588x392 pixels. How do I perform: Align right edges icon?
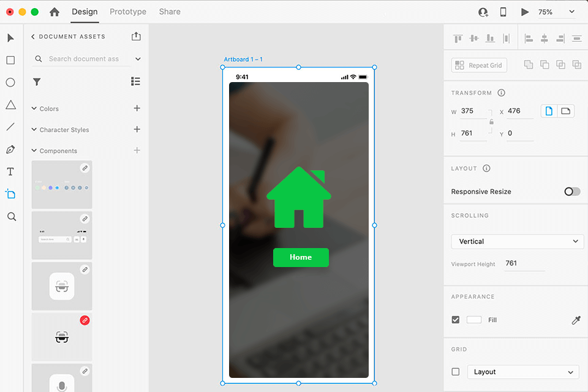(x=560, y=38)
